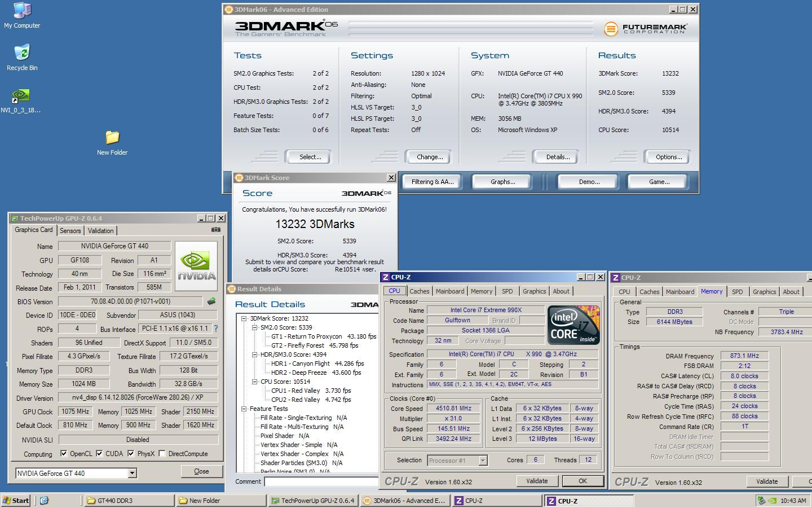This screenshot has height=508, width=812.
Task: Open NVI_0_3_18 NVIDIA shortcut icon
Action: [x=20, y=100]
